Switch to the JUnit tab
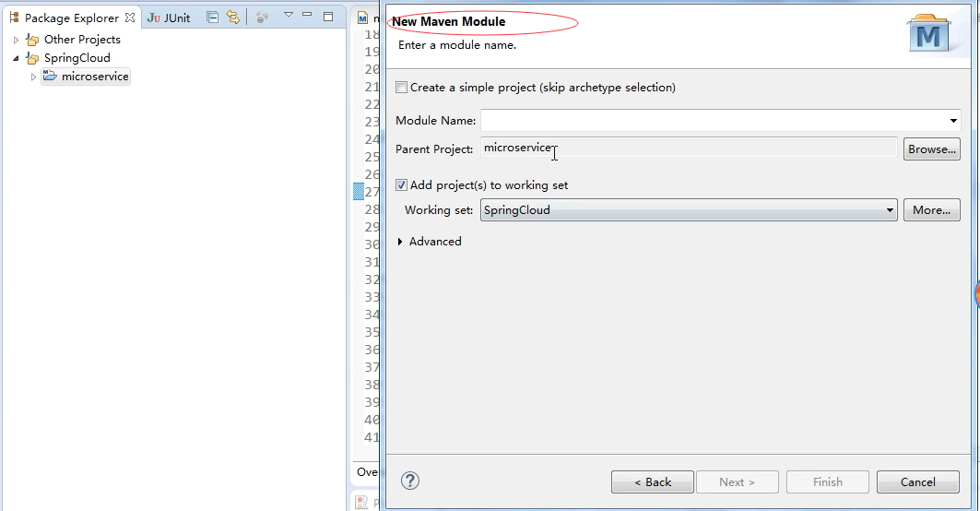Image resolution: width=980 pixels, height=511 pixels. (x=169, y=18)
